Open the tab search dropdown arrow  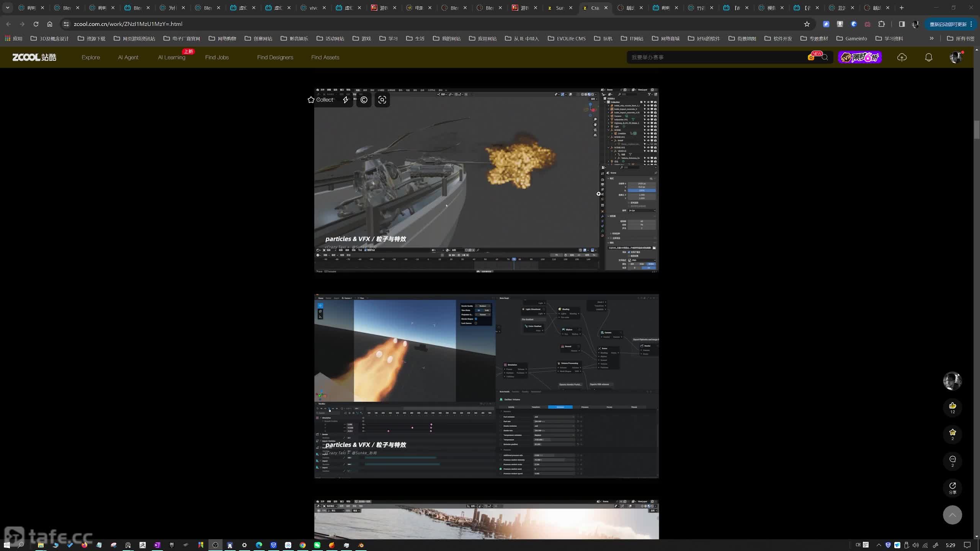(x=7, y=8)
